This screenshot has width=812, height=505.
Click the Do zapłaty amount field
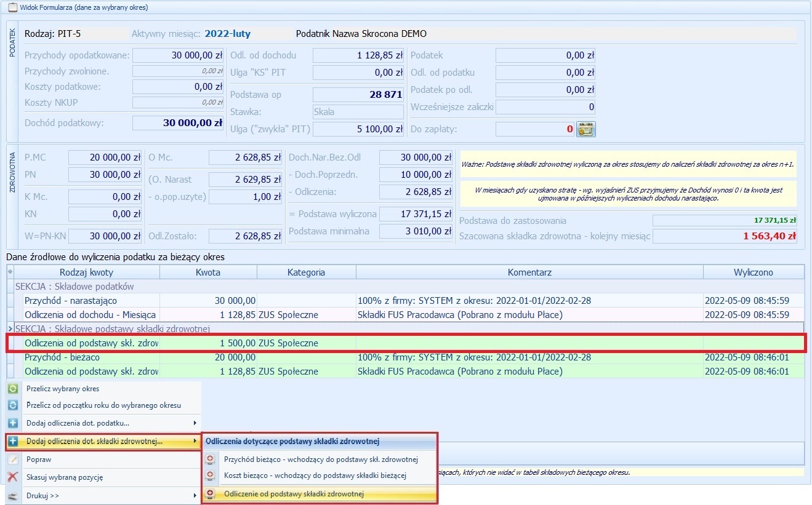tap(536, 129)
